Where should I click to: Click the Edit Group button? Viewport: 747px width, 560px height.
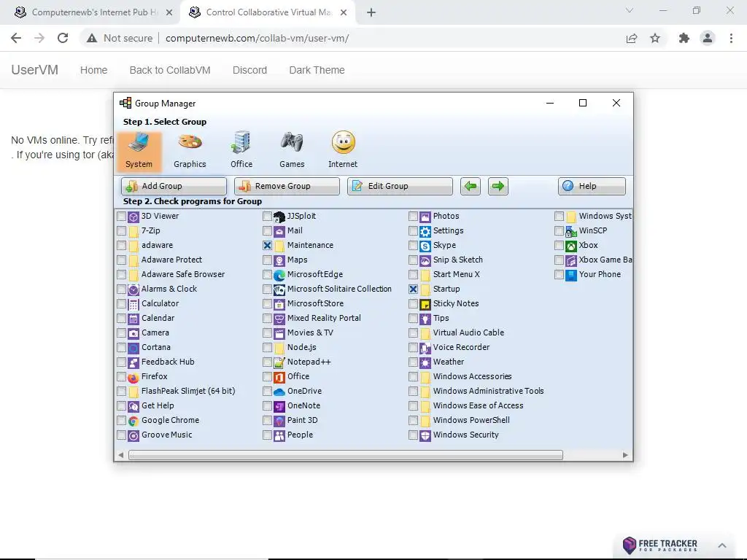click(400, 186)
